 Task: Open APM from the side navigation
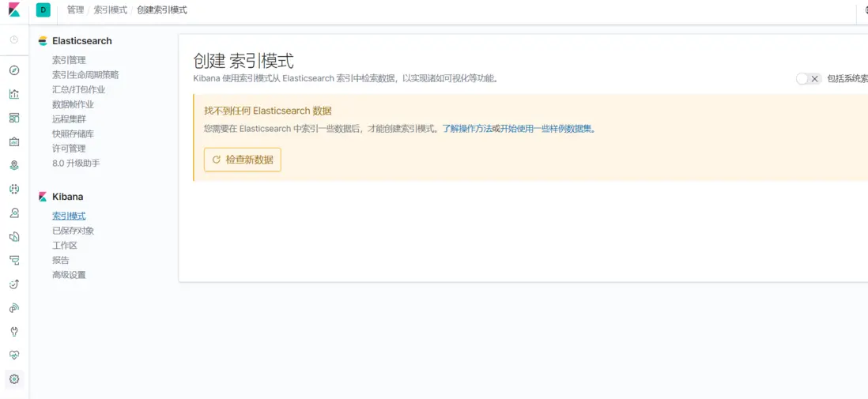pyautogui.click(x=14, y=260)
